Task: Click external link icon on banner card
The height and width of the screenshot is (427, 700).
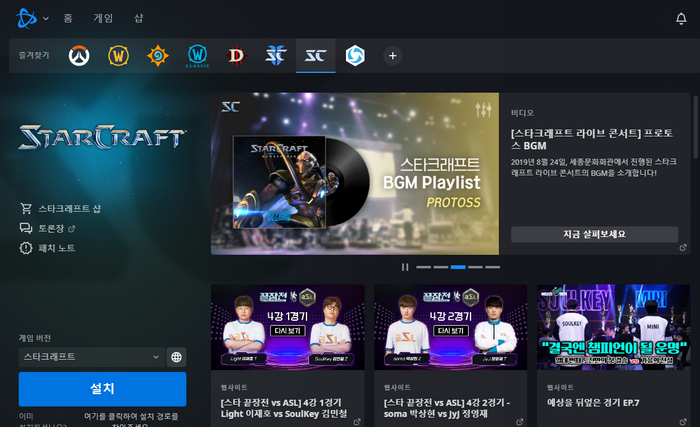Action: coord(683,247)
